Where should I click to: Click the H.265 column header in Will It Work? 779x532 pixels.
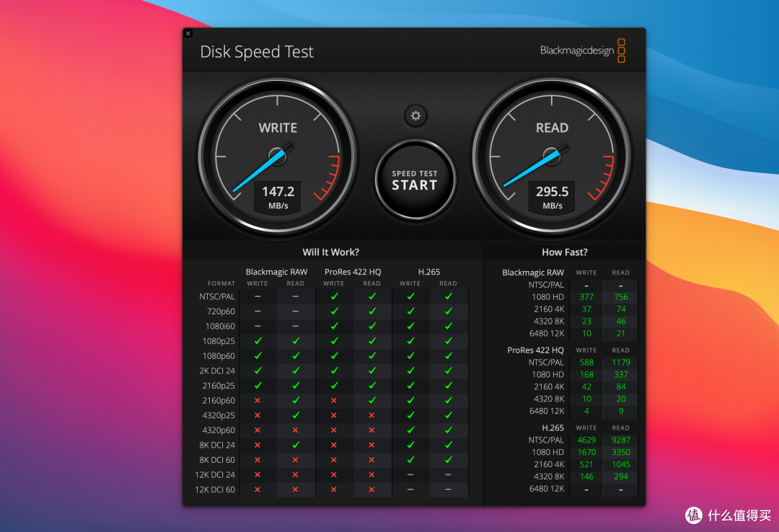coord(428,272)
